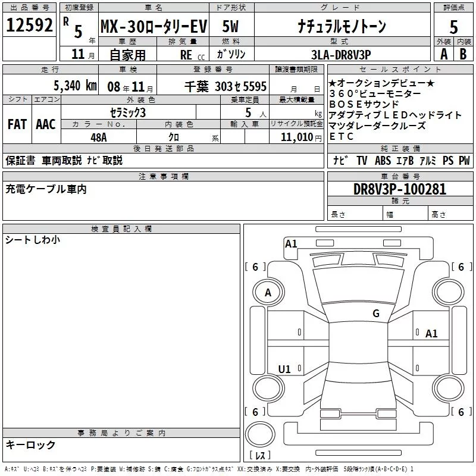This screenshot has width=476, height=476.
Task: Click the MX-30ロータリーEV car name
Action: [153, 26]
